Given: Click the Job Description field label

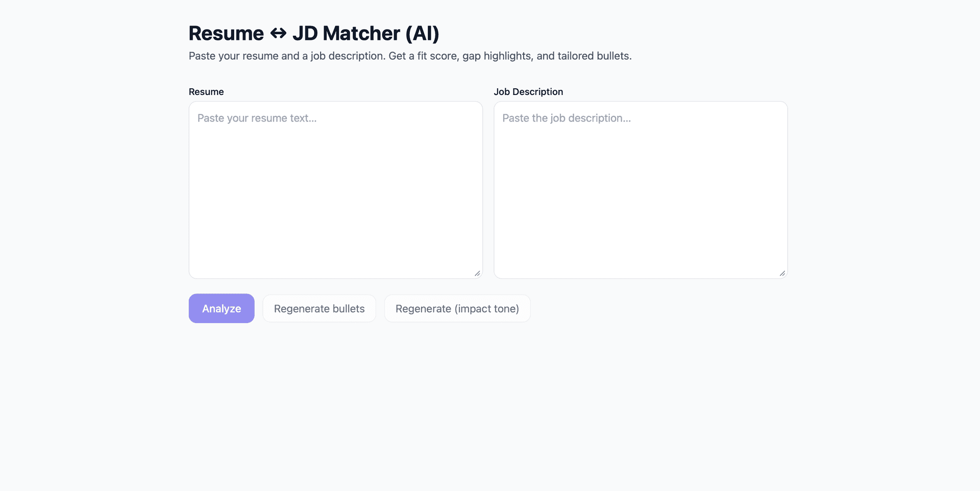Looking at the screenshot, I should (528, 92).
